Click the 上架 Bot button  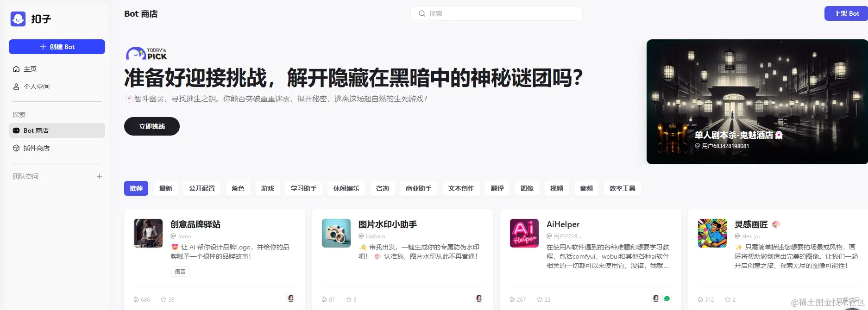(846, 13)
